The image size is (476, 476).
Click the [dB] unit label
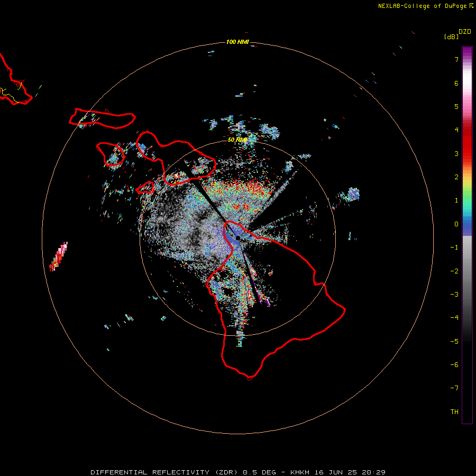tap(451, 36)
